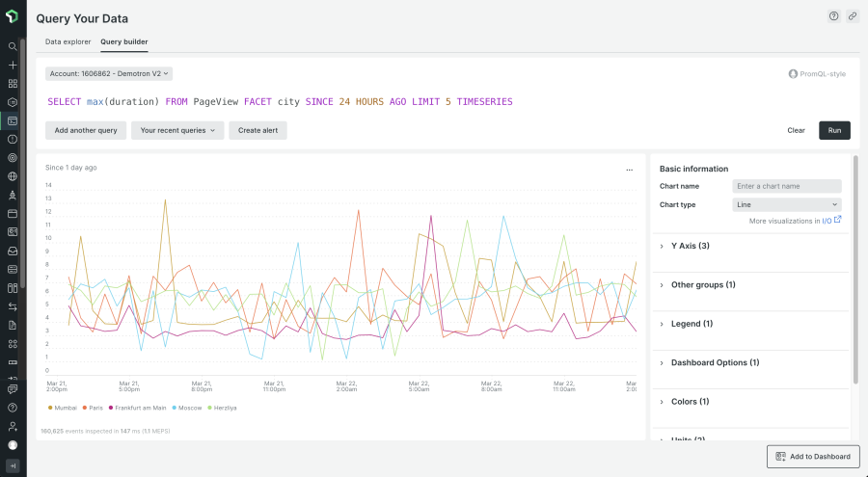
Task: Expand the Y Axis (3) section
Action: pos(690,246)
